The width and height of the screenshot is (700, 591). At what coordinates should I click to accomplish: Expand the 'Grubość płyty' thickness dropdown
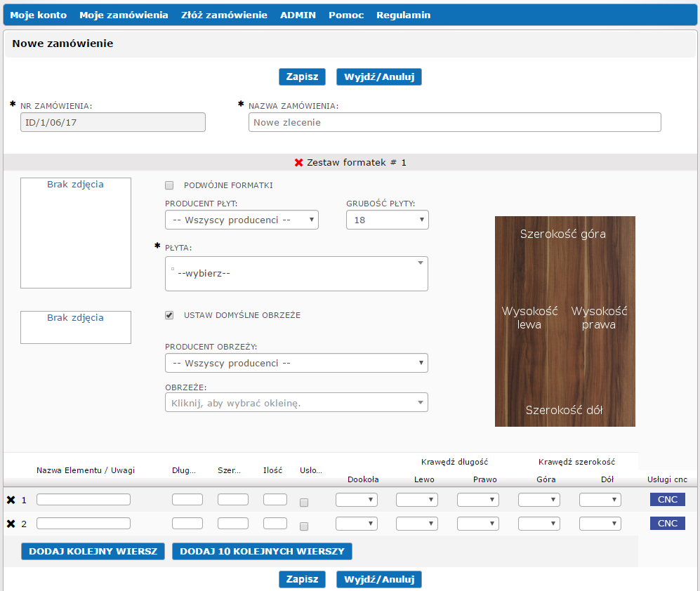pos(387,220)
